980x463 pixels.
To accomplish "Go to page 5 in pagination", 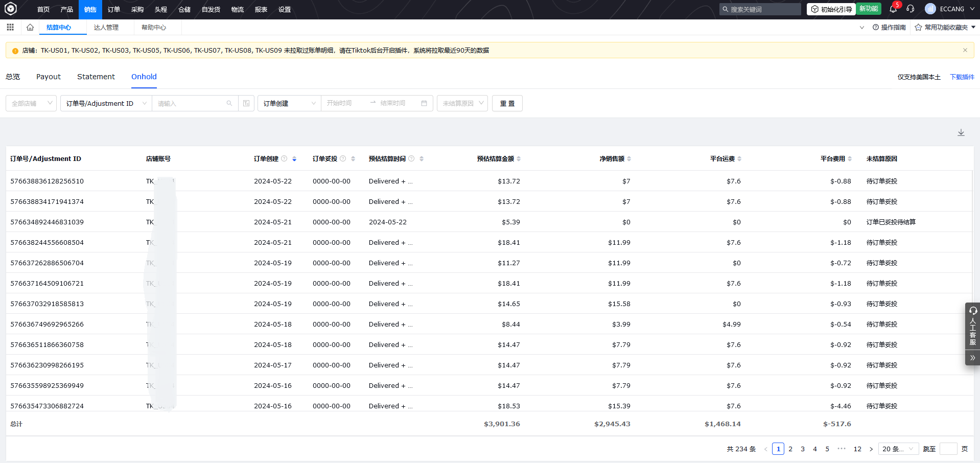I will [827, 449].
